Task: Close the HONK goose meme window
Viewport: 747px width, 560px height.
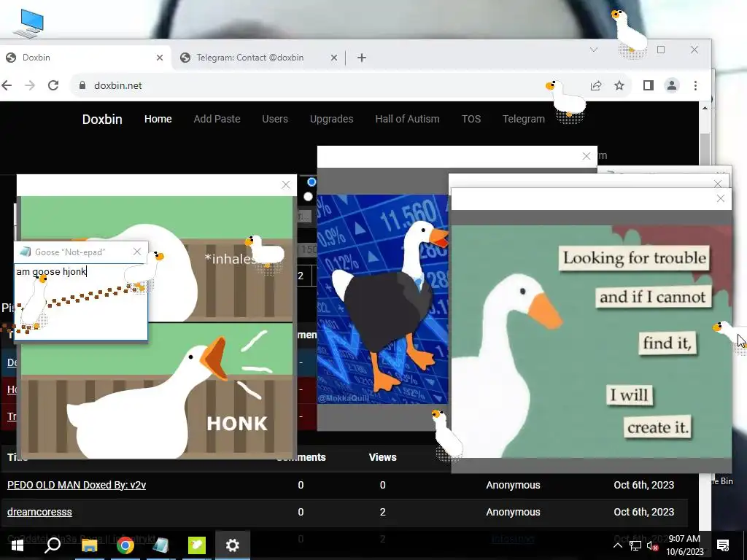Action: pos(286,184)
